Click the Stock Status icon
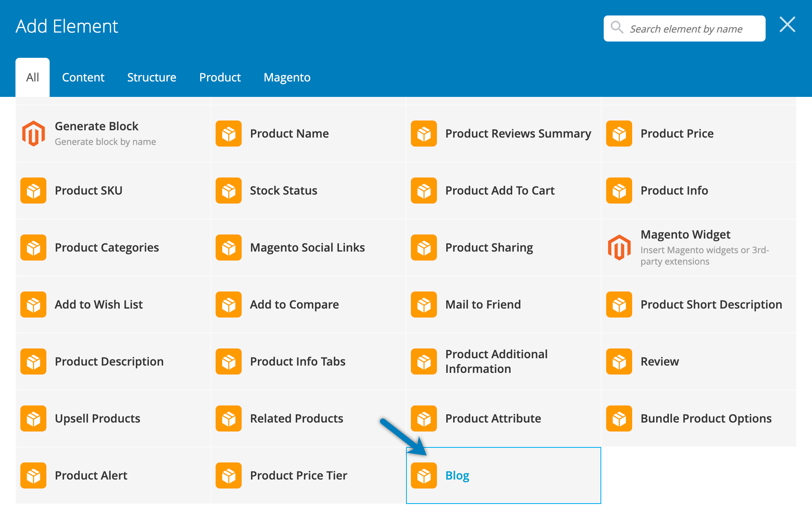The width and height of the screenshot is (812, 517). [x=229, y=191]
